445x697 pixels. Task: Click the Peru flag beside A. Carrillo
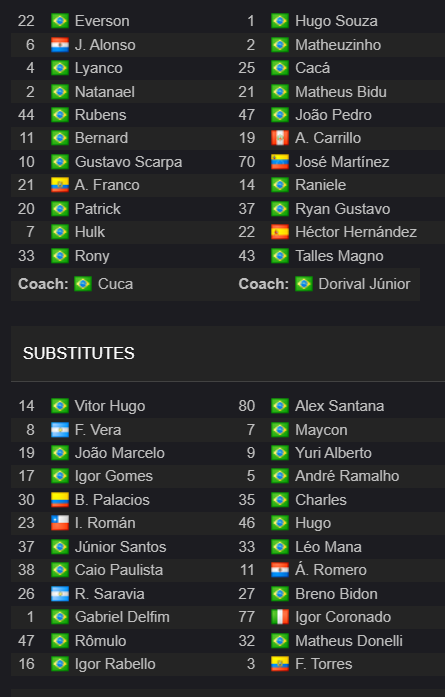[x=280, y=138]
